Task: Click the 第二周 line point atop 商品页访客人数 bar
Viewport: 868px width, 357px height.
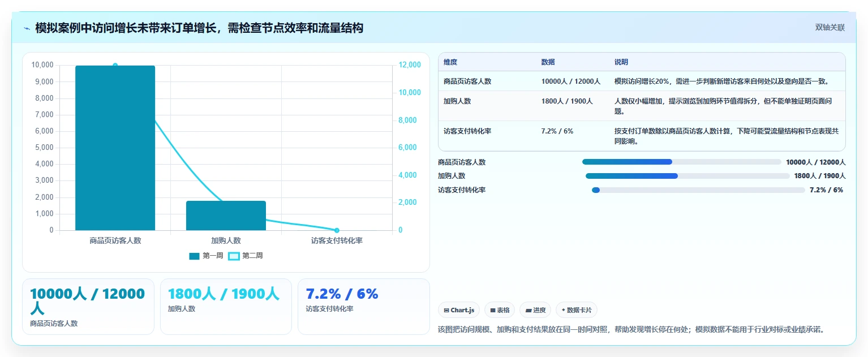Action: point(115,66)
